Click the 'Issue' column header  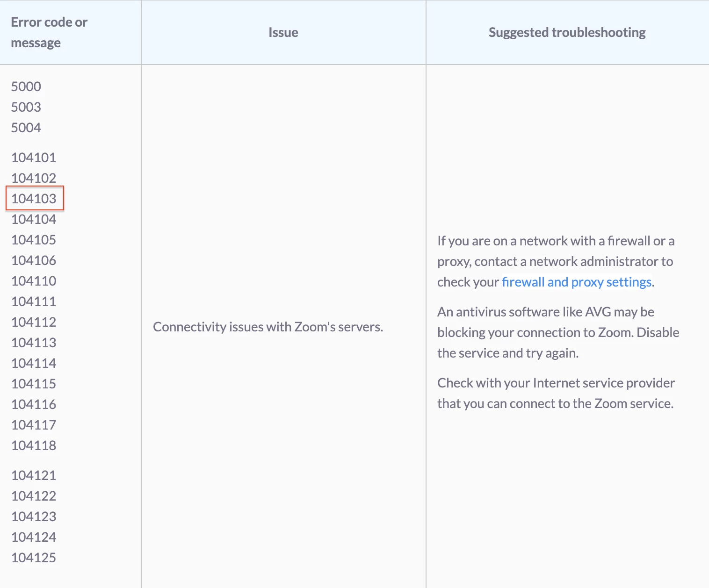[x=283, y=32]
